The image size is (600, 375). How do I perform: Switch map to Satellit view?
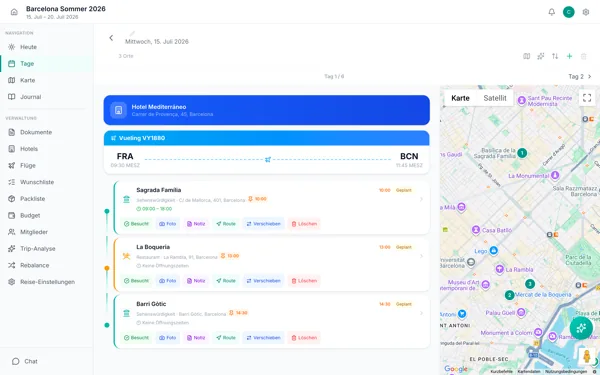[495, 98]
